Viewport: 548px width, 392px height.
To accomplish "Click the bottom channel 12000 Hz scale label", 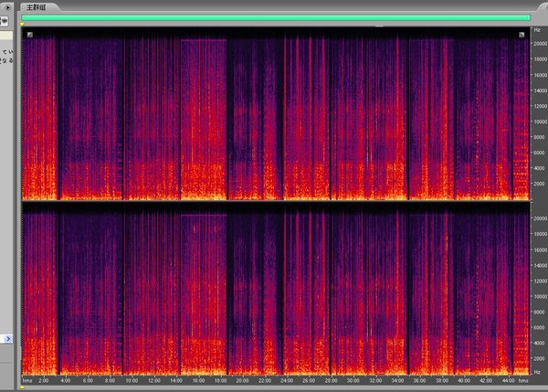I will pos(540,281).
